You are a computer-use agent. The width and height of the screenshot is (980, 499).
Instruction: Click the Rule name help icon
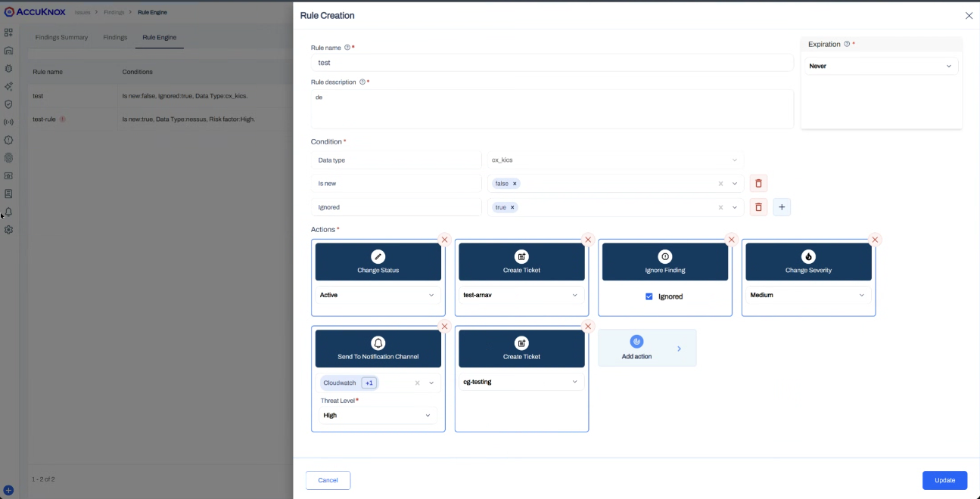(347, 48)
